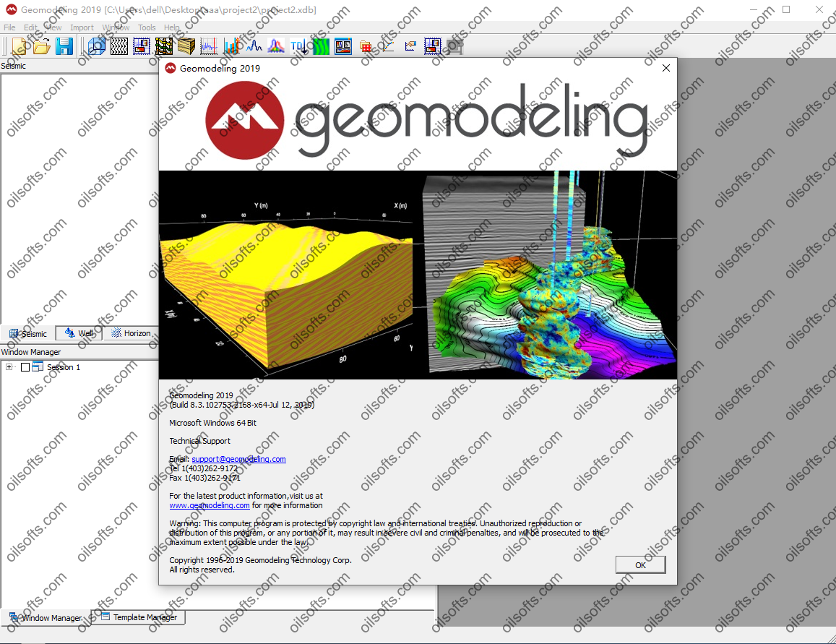
Task: Click the TD time-depth conversion icon
Action: click(298, 46)
